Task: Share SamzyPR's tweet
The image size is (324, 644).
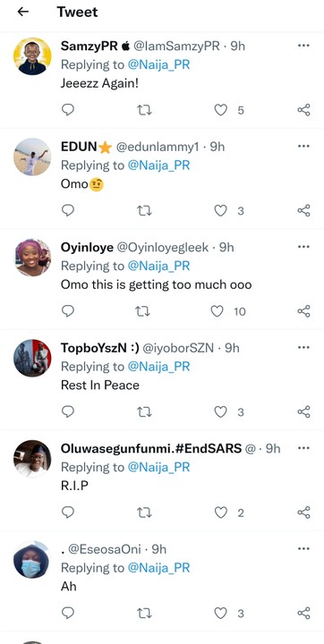Action: (303, 110)
